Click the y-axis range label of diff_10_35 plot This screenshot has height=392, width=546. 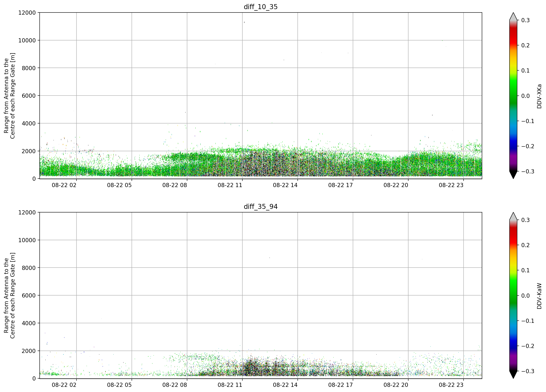9,96
